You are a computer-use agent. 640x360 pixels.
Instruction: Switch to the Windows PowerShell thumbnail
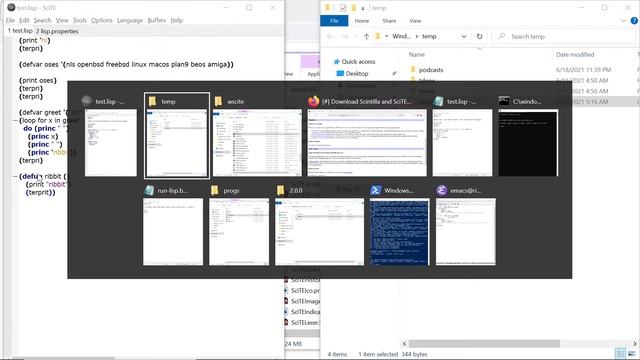pos(399,231)
